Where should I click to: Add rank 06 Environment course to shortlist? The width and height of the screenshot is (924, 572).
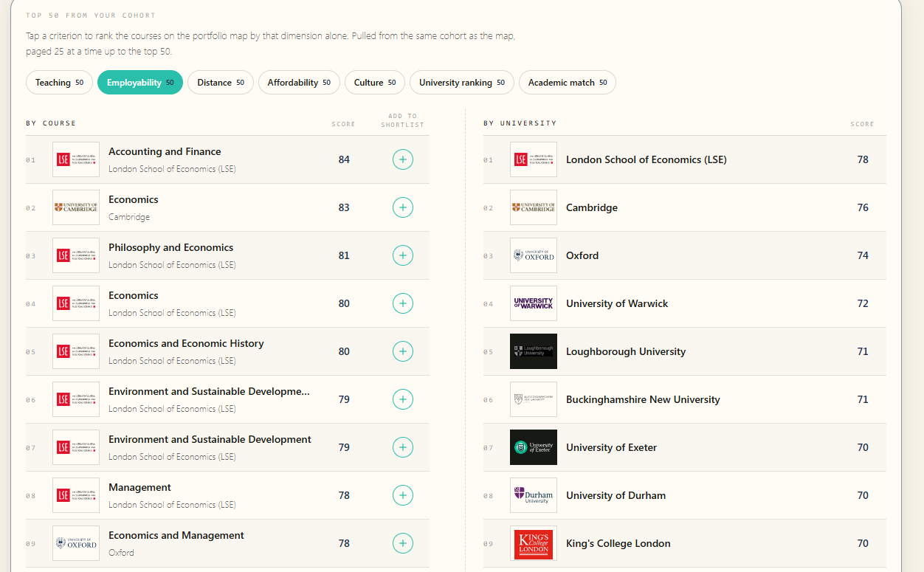tap(402, 399)
